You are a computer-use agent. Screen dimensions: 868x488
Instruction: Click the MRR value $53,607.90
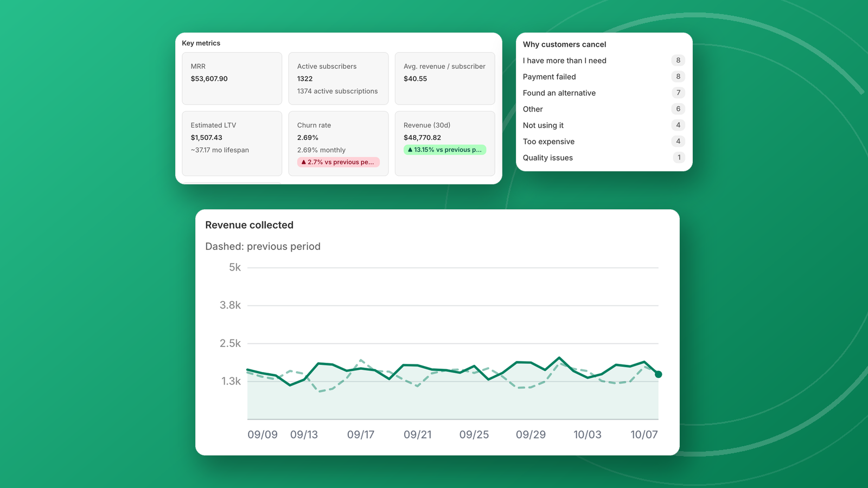pyautogui.click(x=209, y=79)
